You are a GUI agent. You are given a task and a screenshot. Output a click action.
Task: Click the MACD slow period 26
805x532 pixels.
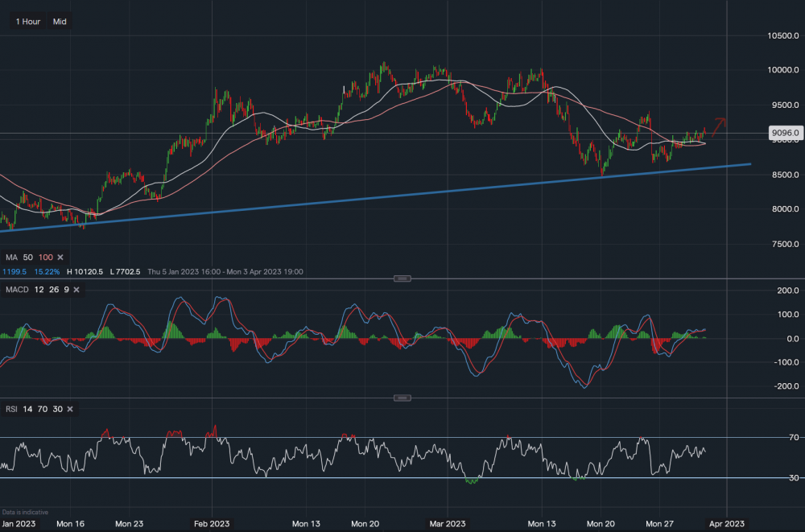[x=51, y=289]
